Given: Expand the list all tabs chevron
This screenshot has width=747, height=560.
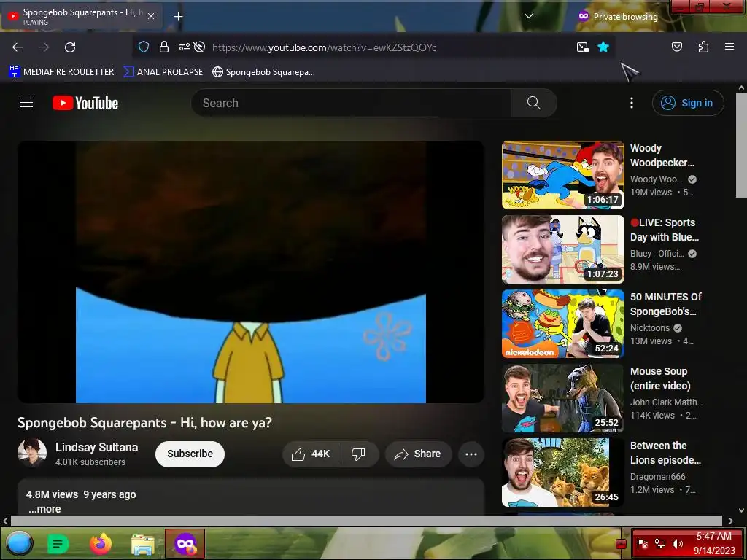Looking at the screenshot, I should point(528,16).
